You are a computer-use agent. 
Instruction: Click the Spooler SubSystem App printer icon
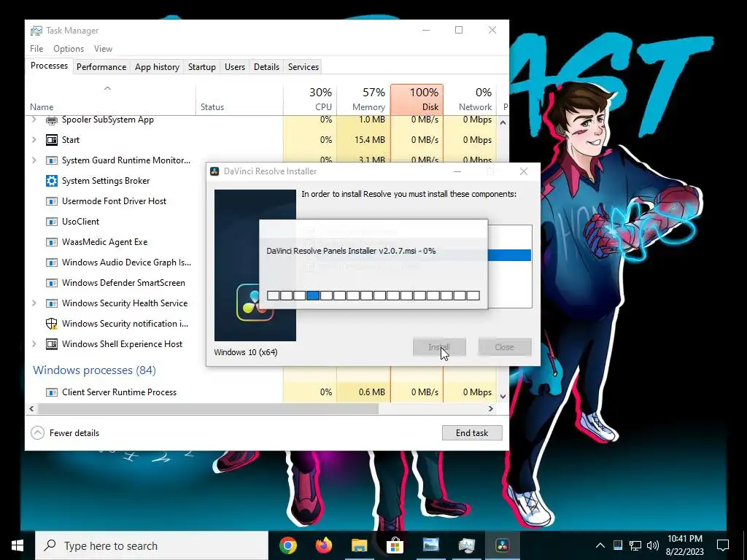[52, 120]
